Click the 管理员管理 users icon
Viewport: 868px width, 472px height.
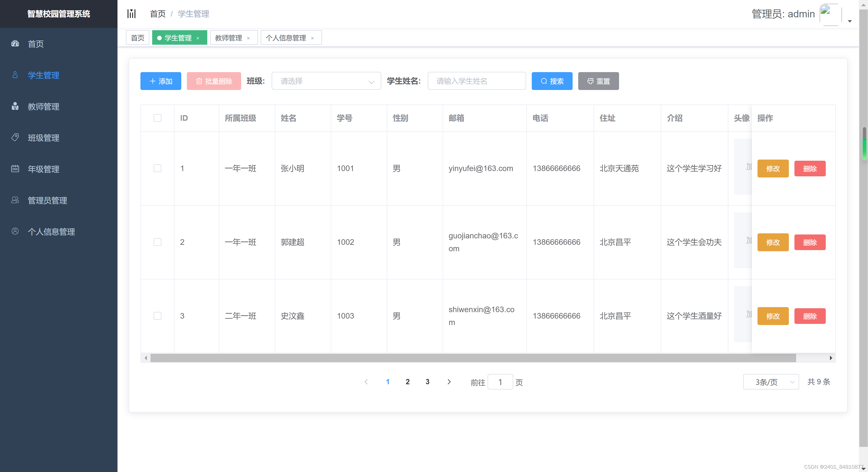click(x=15, y=200)
